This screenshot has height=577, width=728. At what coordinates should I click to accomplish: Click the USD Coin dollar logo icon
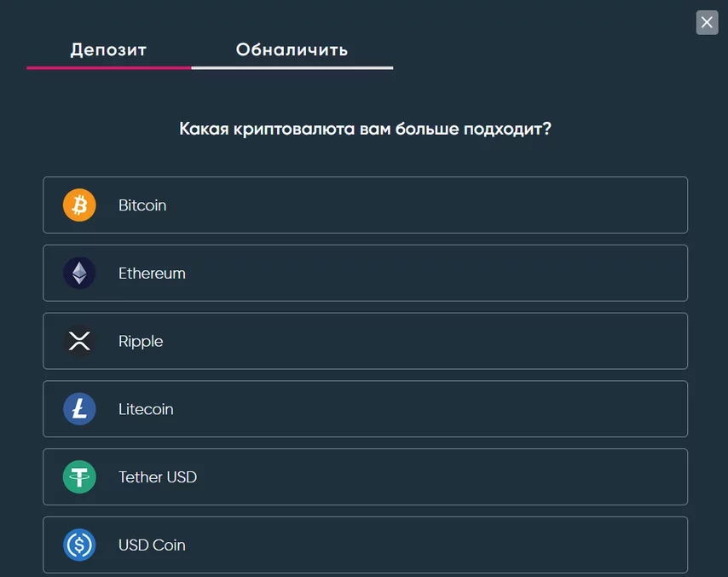79,545
